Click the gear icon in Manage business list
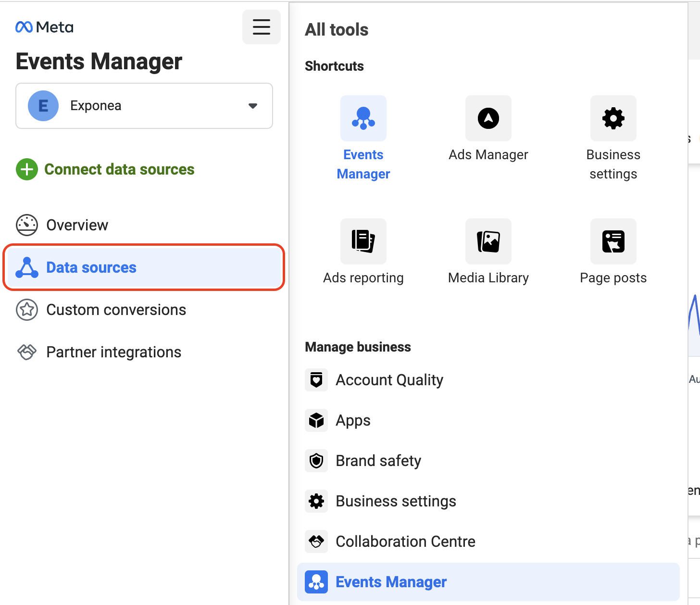The image size is (700, 605). point(316,501)
